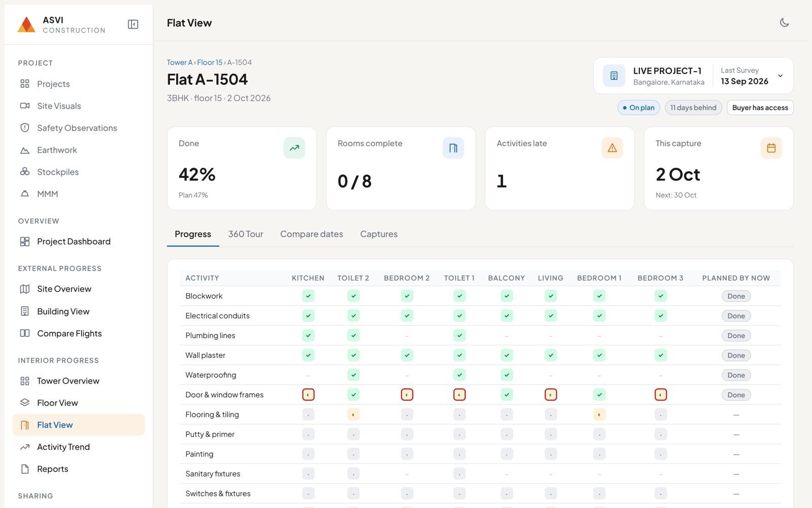The height and width of the screenshot is (508, 812).
Task: Click the Earthwork mountain icon
Action: pyautogui.click(x=24, y=150)
